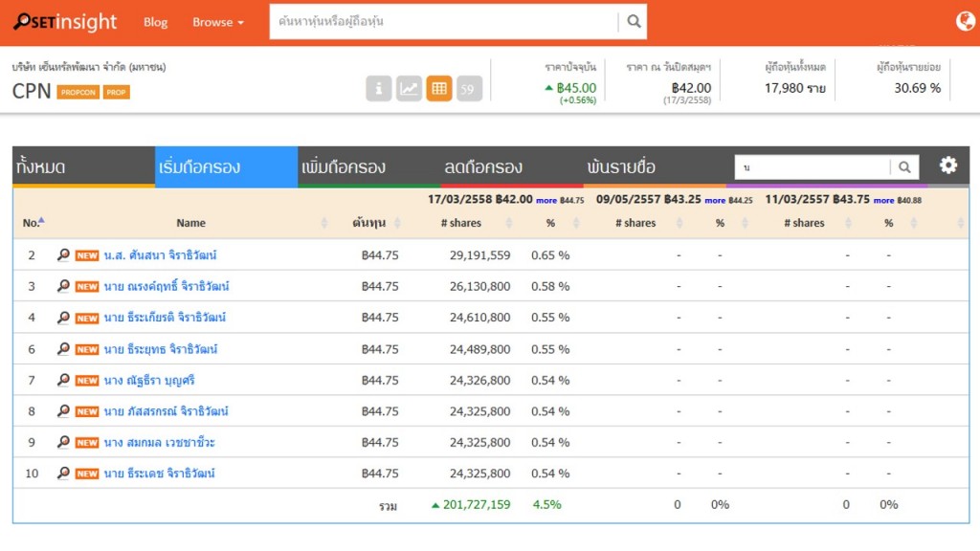Click NEW badge on row 2
The width and height of the screenshot is (980, 551).
click(x=87, y=255)
